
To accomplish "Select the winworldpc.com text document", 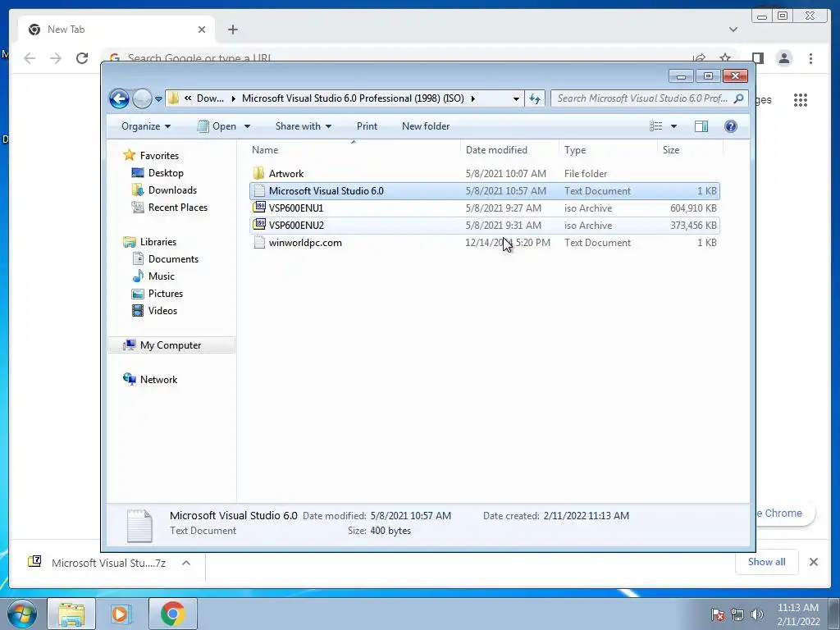I will coord(484,242).
